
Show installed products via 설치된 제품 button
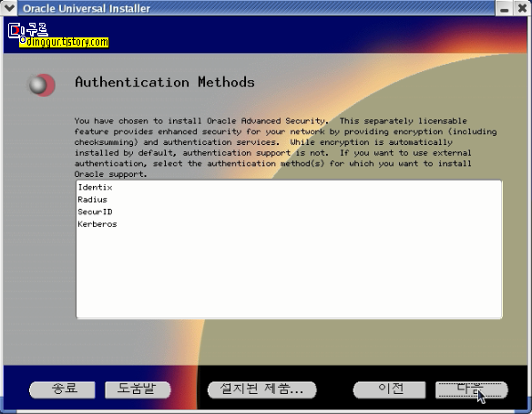click(x=262, y=389)
